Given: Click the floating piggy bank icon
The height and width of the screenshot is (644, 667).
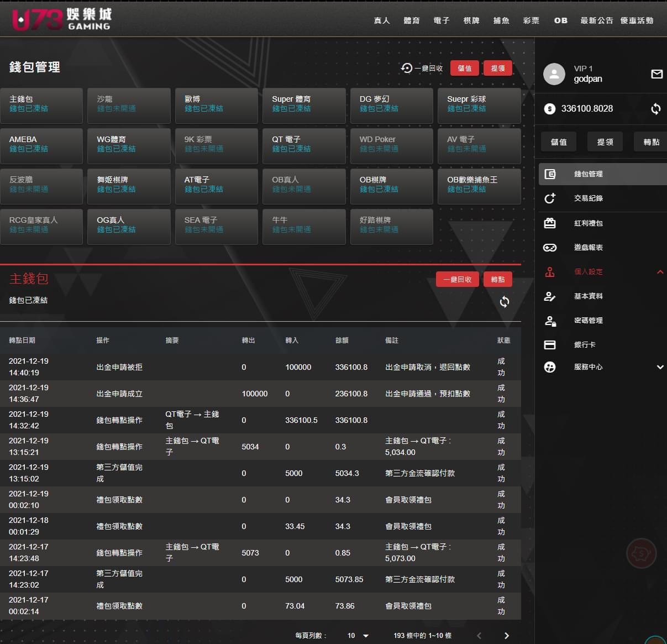Looking at the screenshot, I should point(641,552).
